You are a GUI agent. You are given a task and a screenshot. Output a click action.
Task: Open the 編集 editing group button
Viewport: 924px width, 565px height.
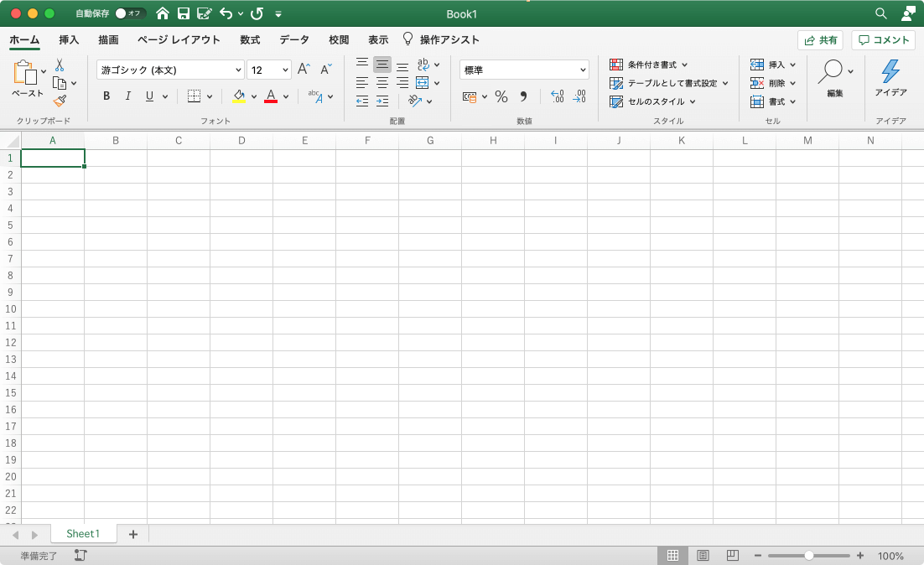click(835, 78)
